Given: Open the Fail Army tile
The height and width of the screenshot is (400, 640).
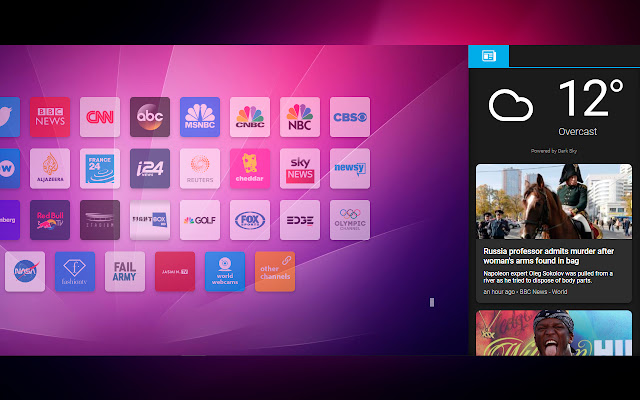Looking at the screenshot, I should pos(125,271).
